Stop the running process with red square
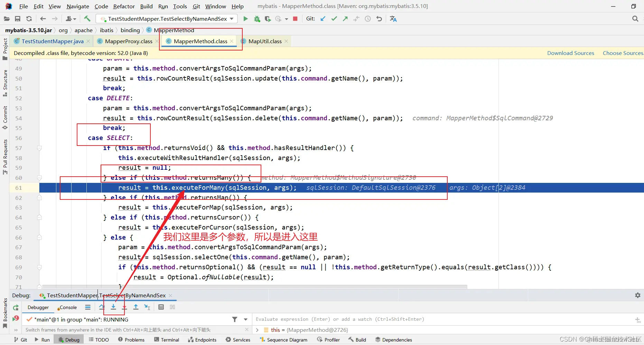This screenshot has width=644, height=345. [295, 19]
